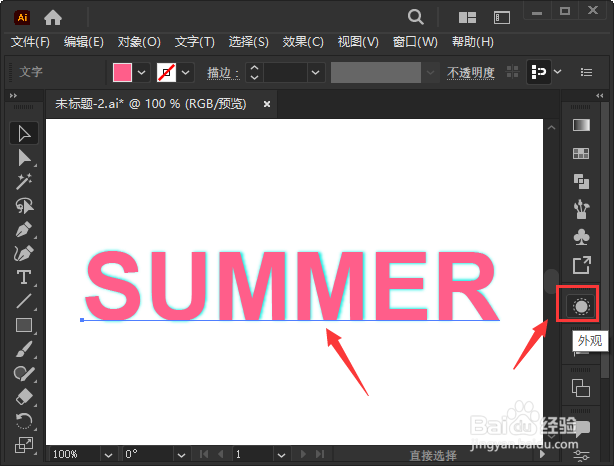Open the stroke weight dropdown
This screenshot has height=466, width=614.
click(316, 72)
